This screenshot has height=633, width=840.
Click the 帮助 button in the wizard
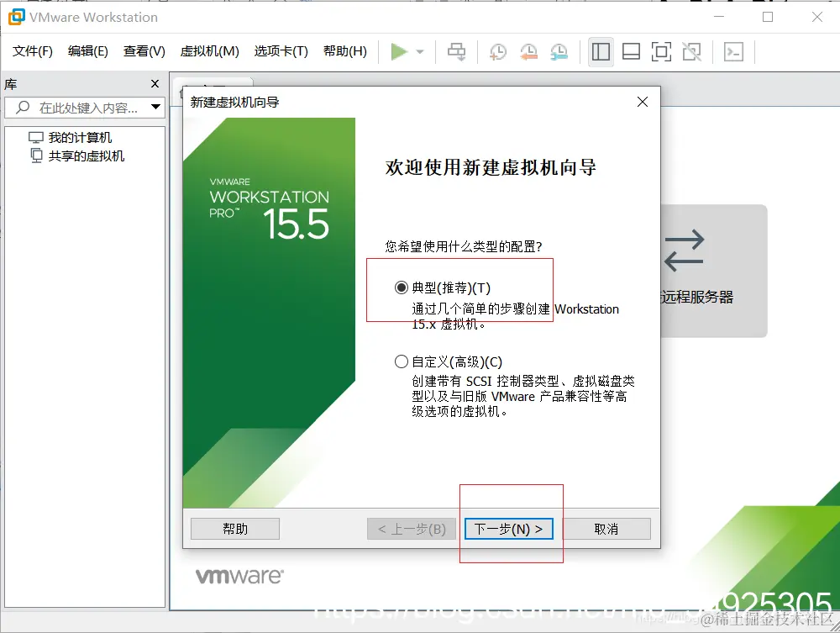click(235, 529)
